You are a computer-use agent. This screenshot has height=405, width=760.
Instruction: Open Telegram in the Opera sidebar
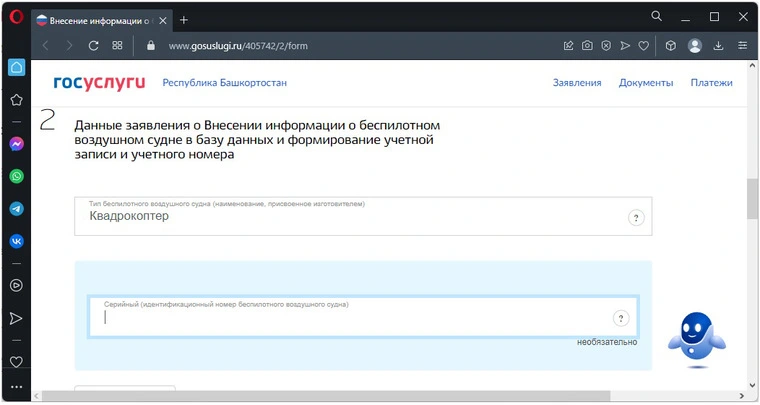click(16, 209)
